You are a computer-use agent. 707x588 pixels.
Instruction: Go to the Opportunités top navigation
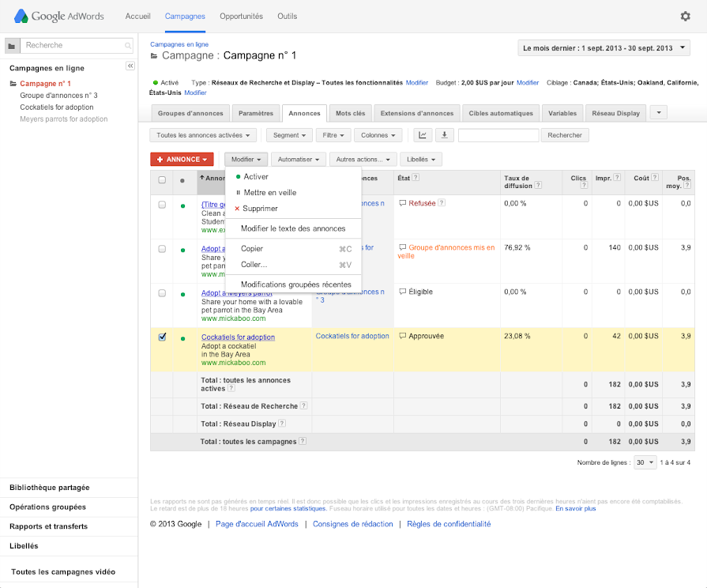[x=241, y=17]
